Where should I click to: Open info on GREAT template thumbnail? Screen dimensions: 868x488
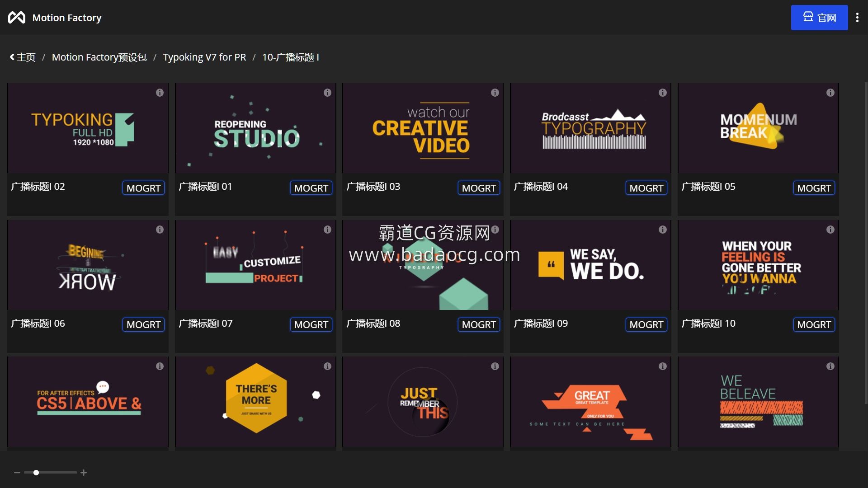[x=663, y=366]
